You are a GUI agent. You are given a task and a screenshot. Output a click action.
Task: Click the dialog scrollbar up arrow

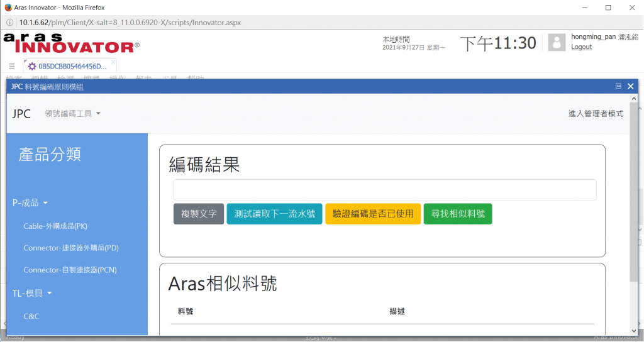point(634,98)
